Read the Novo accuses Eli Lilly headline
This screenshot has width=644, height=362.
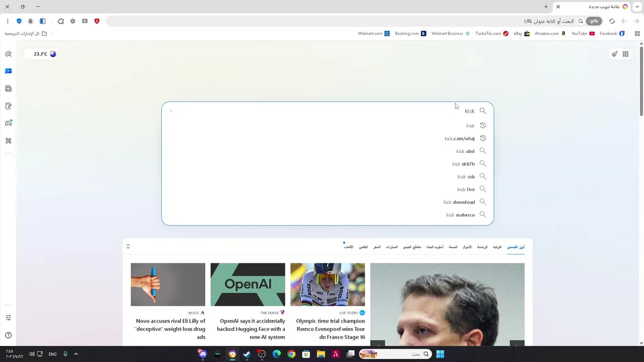170,329
